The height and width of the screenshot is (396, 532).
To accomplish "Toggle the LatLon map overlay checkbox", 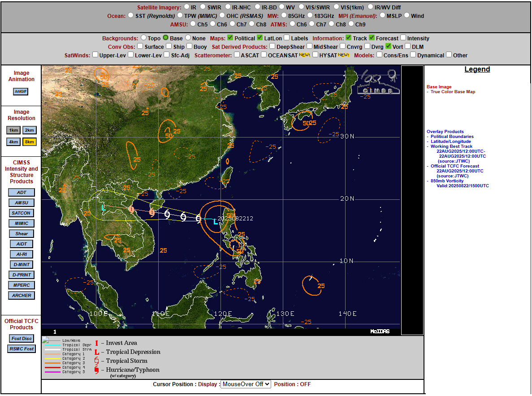I will [x=260, y=38].
